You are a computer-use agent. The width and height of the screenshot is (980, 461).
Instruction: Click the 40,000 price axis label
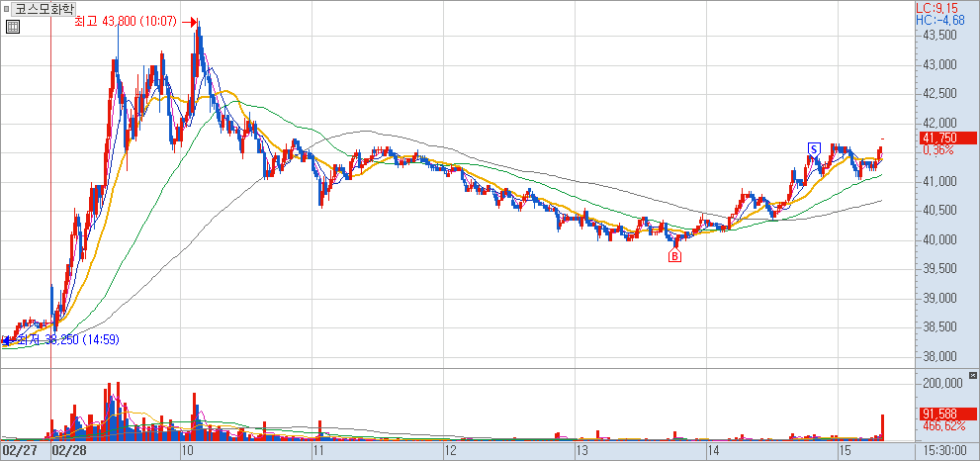(x=939, y=240)
